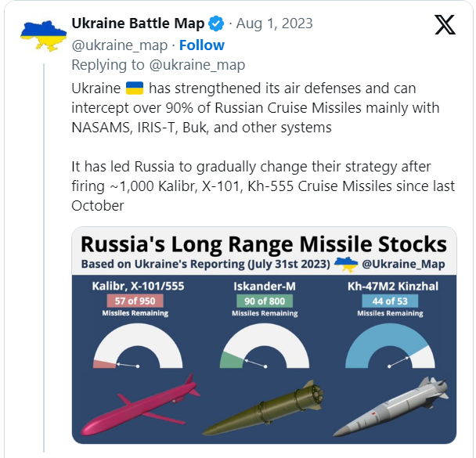476x458 pixels.
Task: Click the blue verified checkmark badge
Action: coord(216,23)
